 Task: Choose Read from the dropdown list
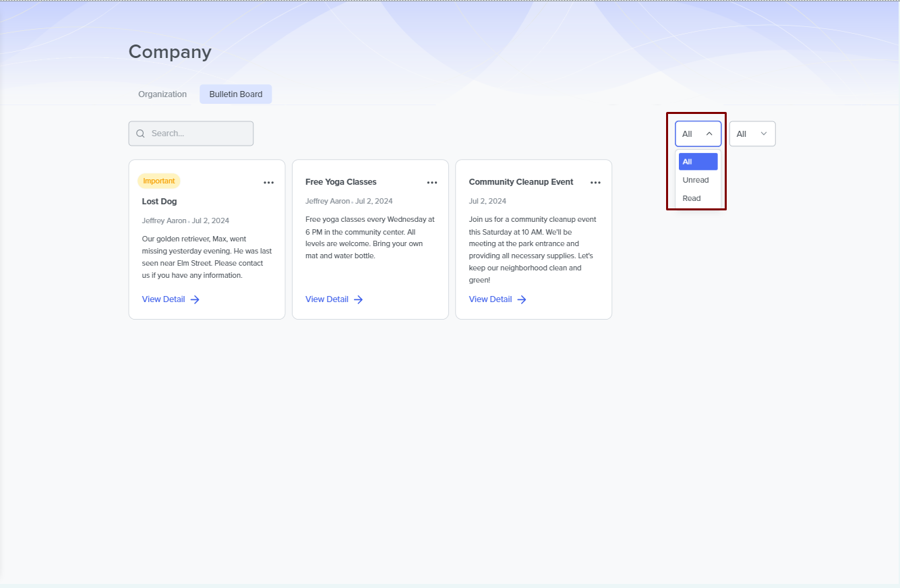click(692, 198)
